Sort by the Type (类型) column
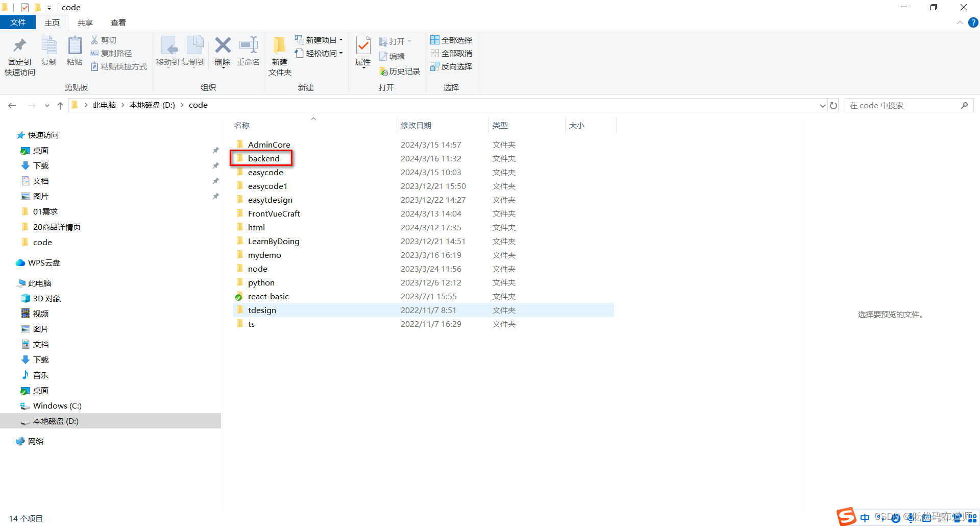 500,125
